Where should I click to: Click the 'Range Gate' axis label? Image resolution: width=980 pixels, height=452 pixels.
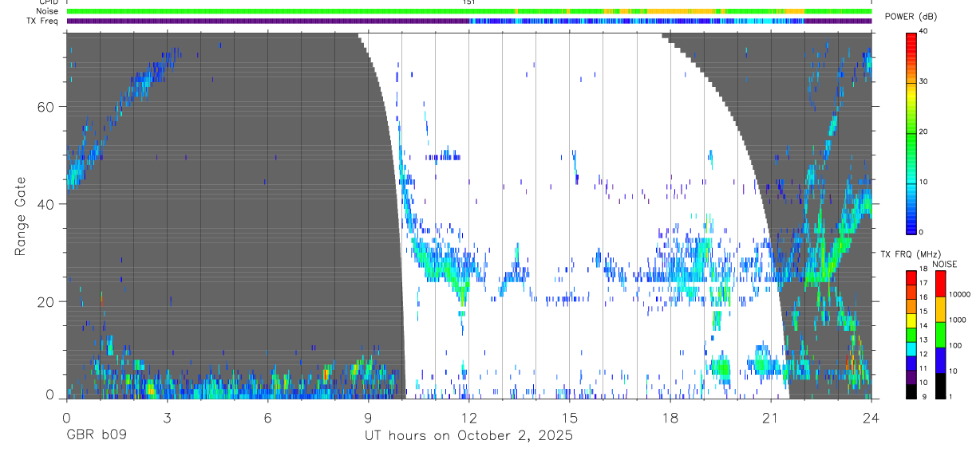pos(20,214)
